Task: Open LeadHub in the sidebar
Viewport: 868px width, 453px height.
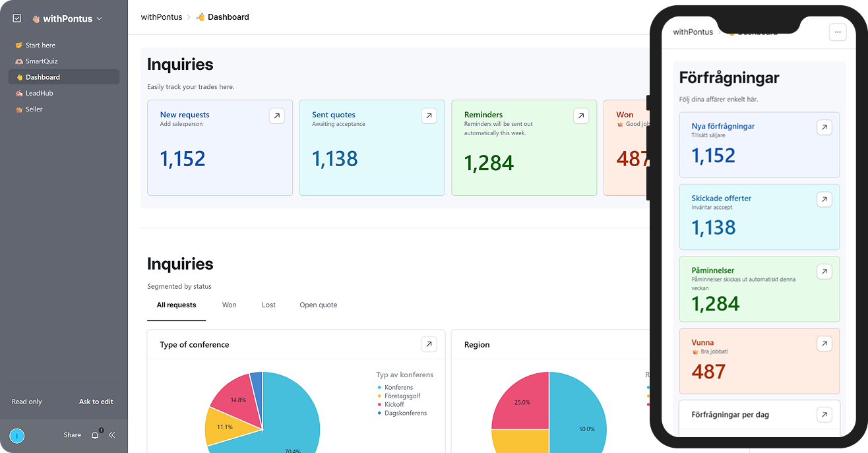Action: pyautogui.click(x=39, y=93)
